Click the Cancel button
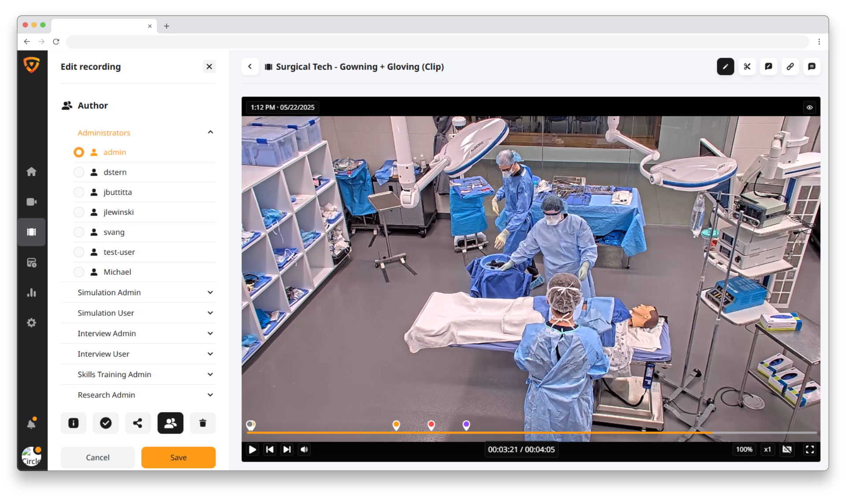The image size is (846, 504). coord(97,457)
